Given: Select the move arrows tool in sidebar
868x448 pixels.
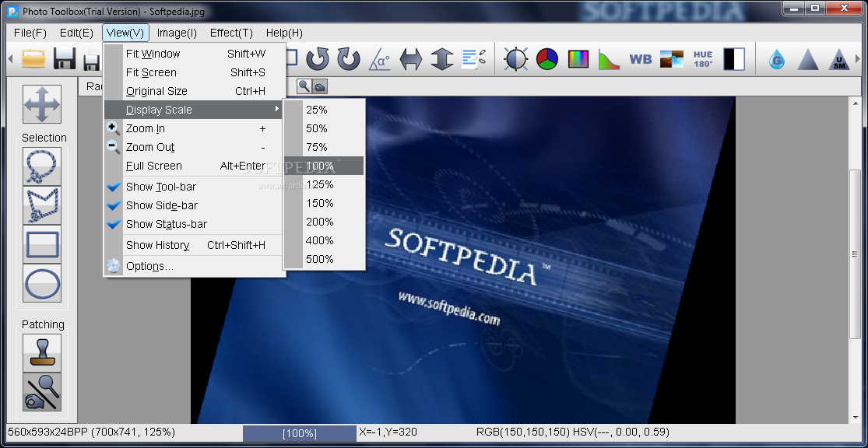Looking at the screenshot, I should (x=42, y=104).
